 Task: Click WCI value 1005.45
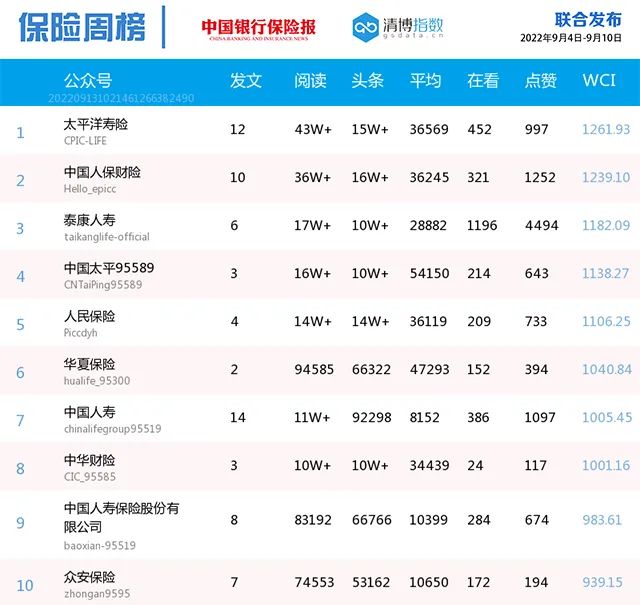(x=607, y=417)
